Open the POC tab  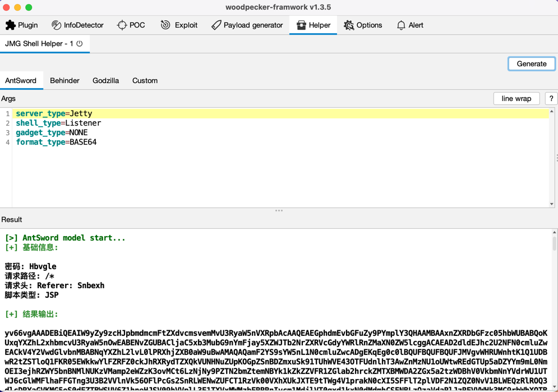click(x=131, y=25)
